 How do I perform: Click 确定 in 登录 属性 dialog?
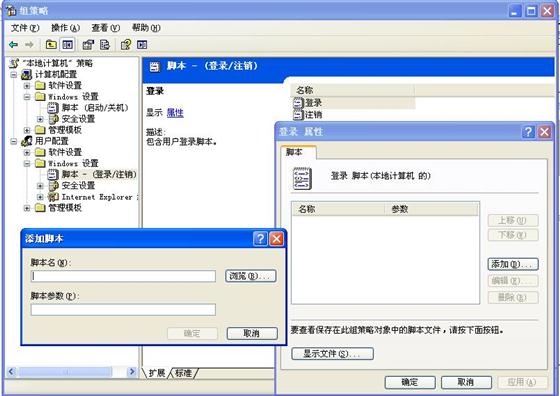tap(410, 382)
